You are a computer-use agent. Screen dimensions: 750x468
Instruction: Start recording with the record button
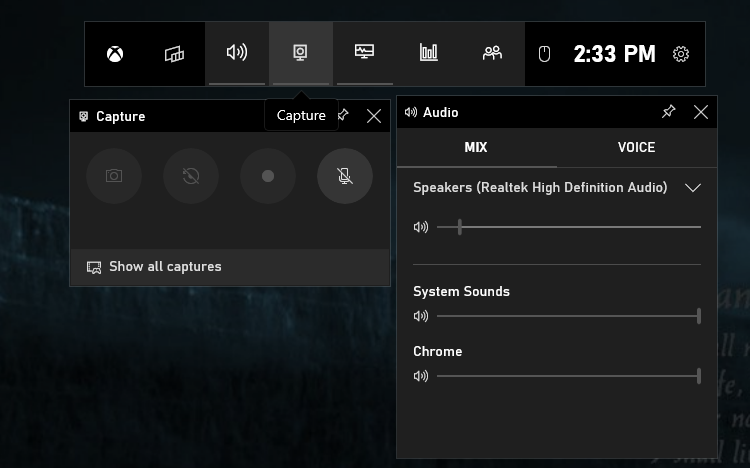click(x=268, y=176)
